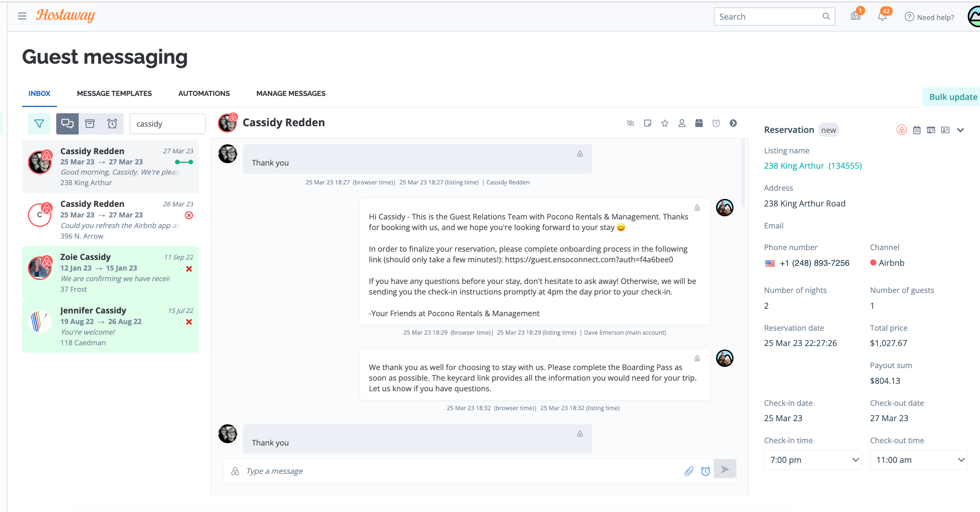
Task: Click the assign user person icon
Action: click(682, 123)
